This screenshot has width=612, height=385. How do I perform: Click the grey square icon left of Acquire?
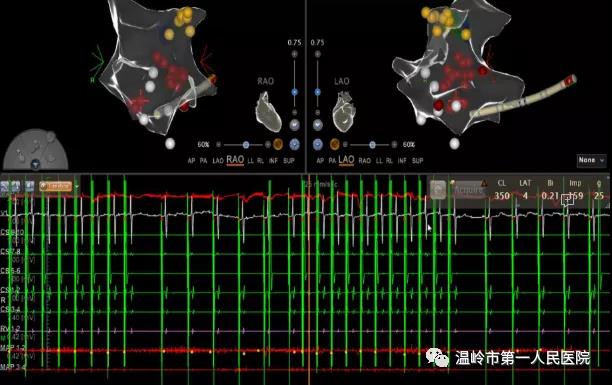[438, 190]
